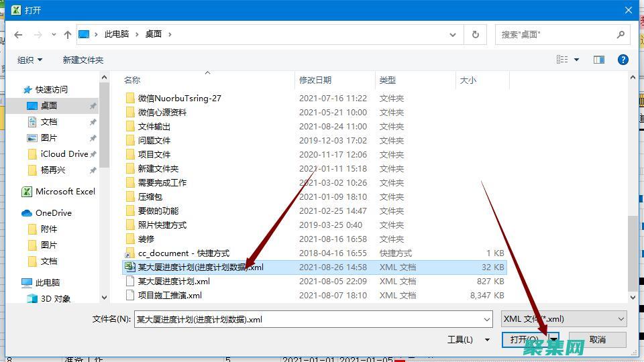Open the 工具(L) menu
644x362 pixels.
[x=468, y=340]
